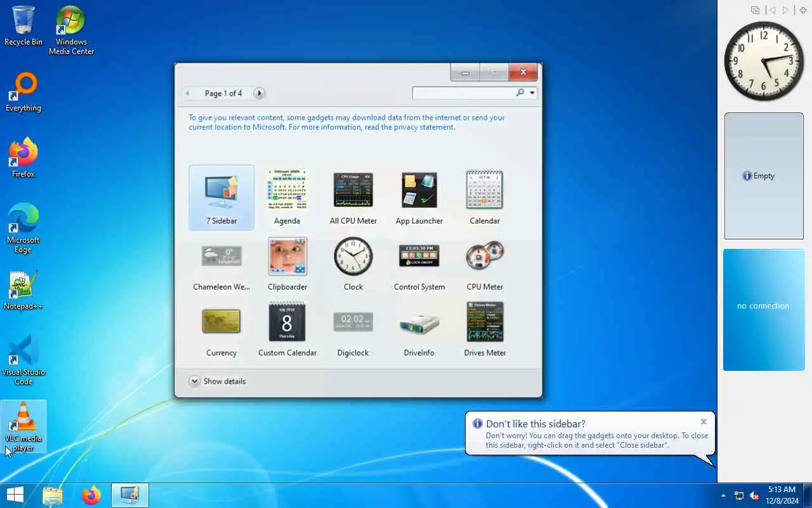
Task: Click the Show desktop button
Action: 808,495
